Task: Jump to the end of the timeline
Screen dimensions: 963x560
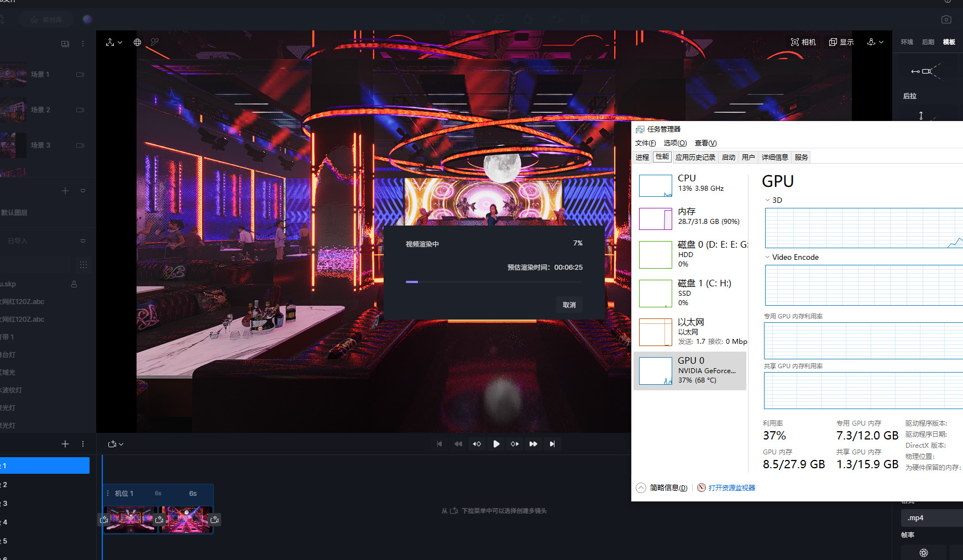Action: pyautogui.click(x=552, y=444)
